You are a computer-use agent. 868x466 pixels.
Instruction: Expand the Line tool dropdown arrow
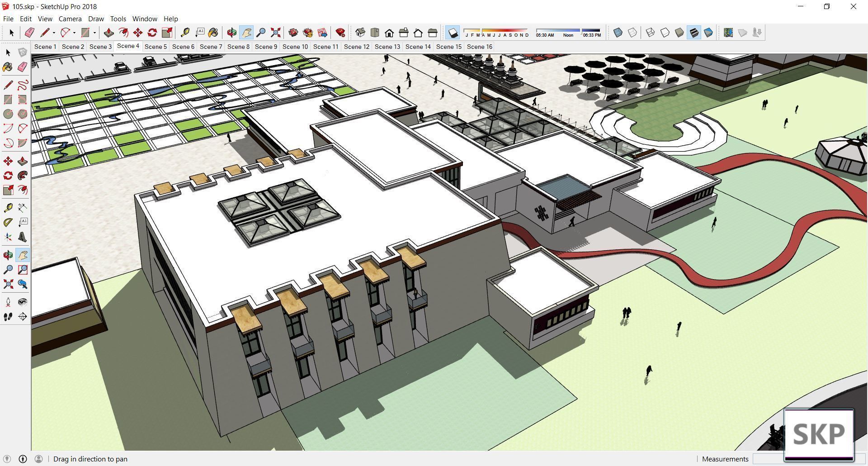pos(54,33)
